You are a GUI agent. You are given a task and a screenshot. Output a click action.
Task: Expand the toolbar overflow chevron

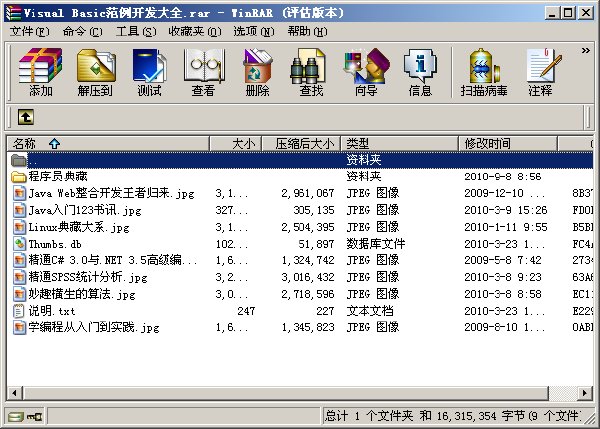pyautogui.click(x=585, y=51)
